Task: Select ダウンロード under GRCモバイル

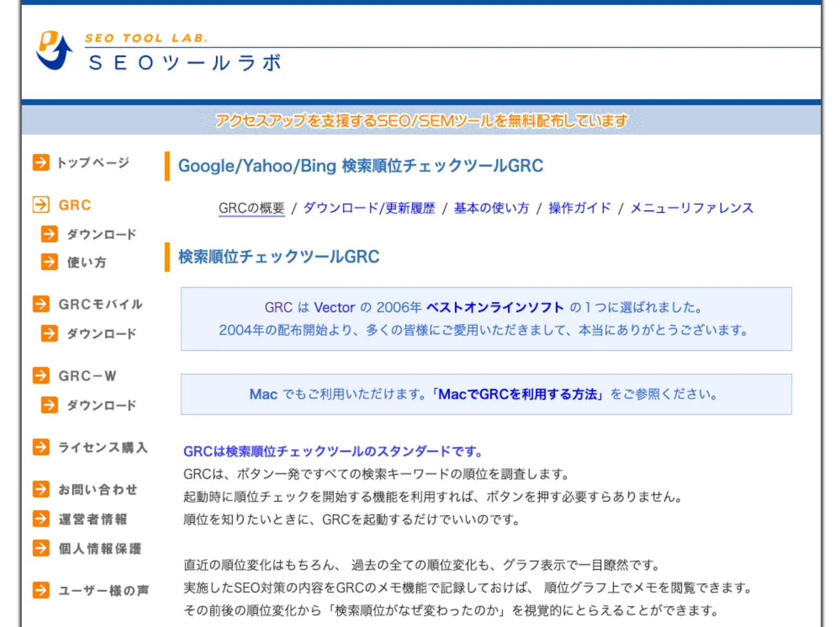Action: click(101, 333)
